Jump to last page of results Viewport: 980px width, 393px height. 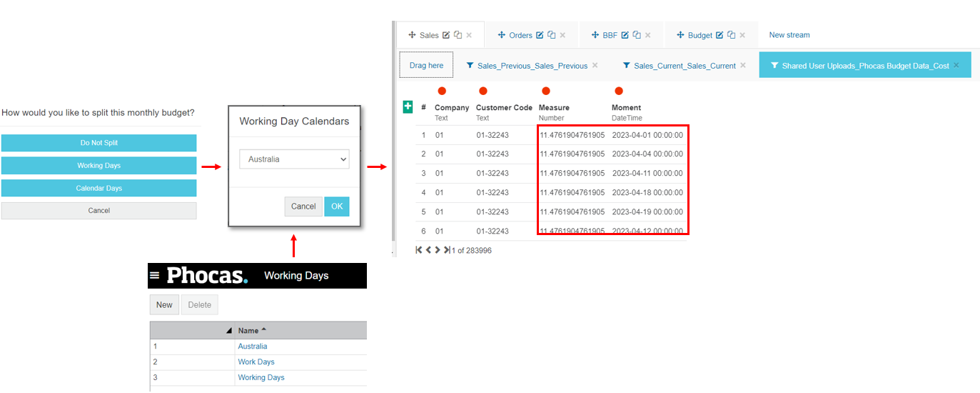447,250
